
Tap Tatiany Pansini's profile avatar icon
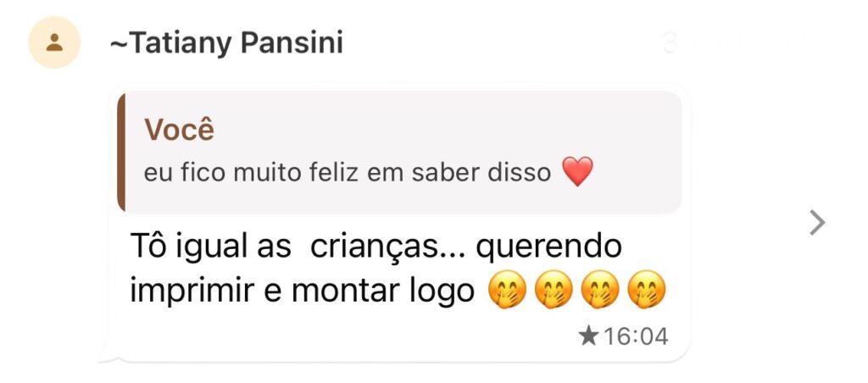[54, 42]
